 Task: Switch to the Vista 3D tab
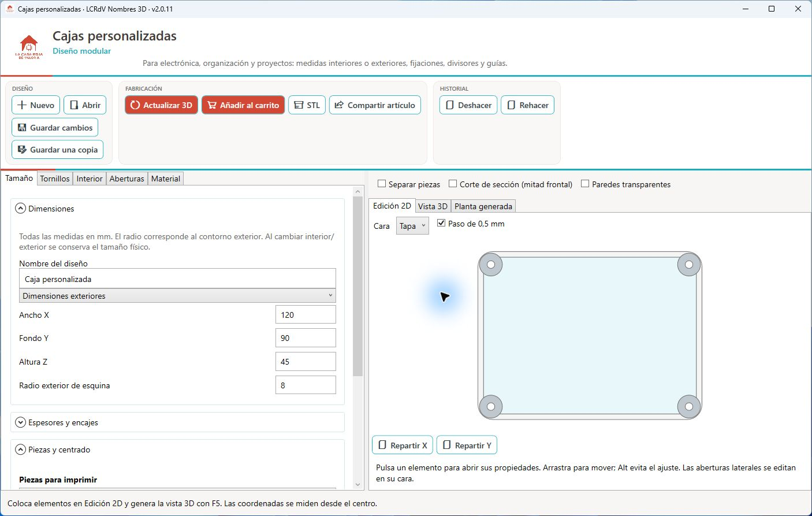(433, 206)
